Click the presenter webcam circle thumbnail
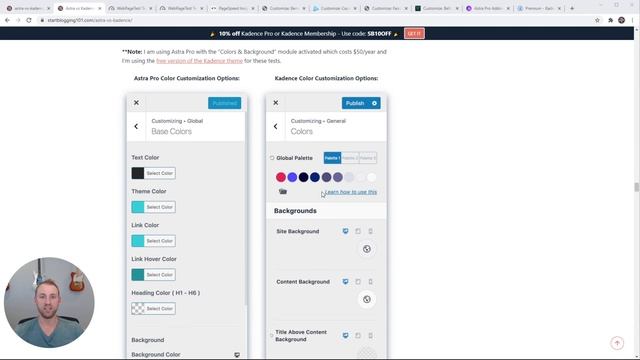Image resolution: width=640 pixels, height=360 pixels. tap(49, 302)
